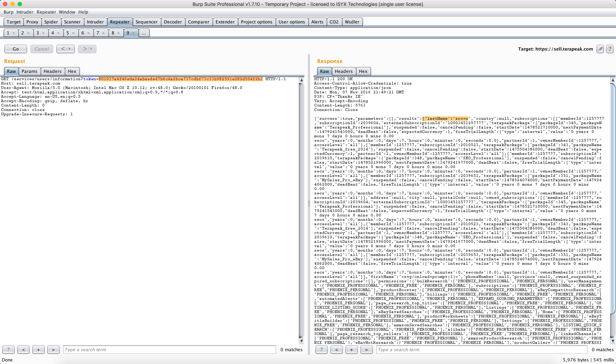Click request search plus options button

coord(38,350)
